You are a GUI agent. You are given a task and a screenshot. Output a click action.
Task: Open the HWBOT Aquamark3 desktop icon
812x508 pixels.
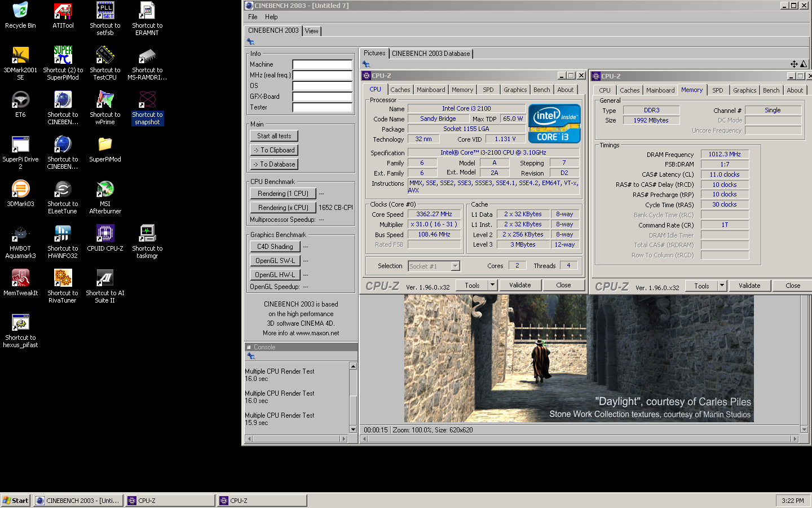coord(20,242)
